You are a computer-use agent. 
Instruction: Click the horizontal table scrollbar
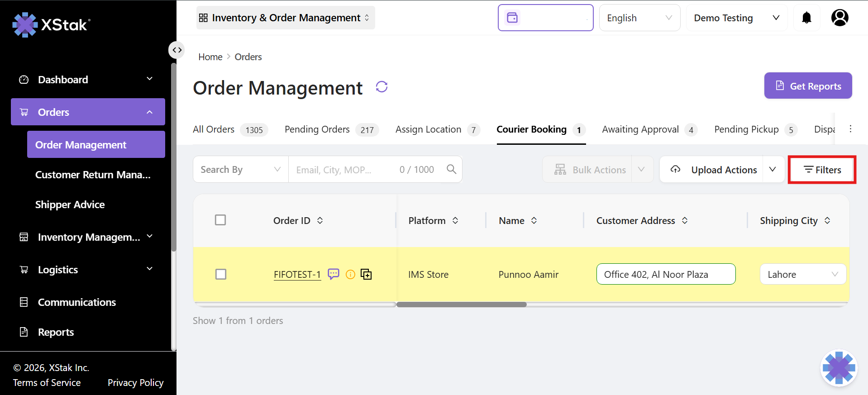tap(461, 305)
